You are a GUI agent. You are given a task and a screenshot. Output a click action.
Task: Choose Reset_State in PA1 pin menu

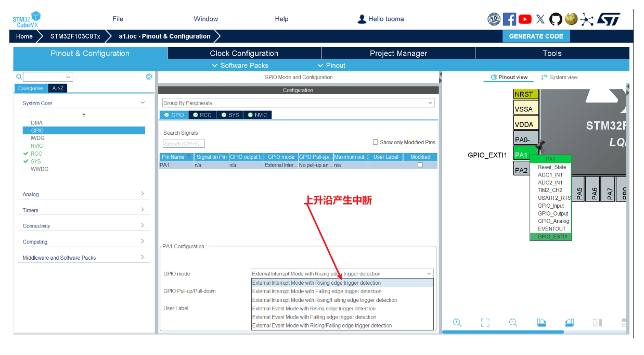click(552, 167)
